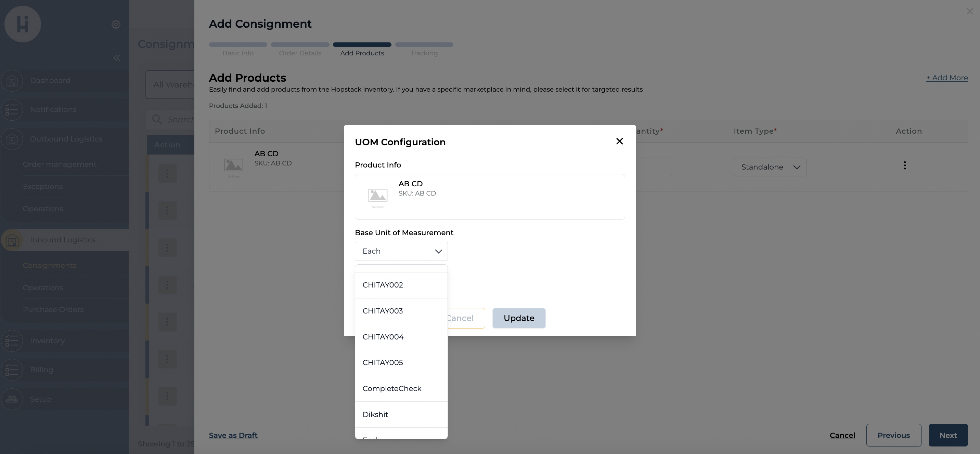Close the UOM Configuration dialog
Screen dimensions: 980x454
[x=619, y=141]
